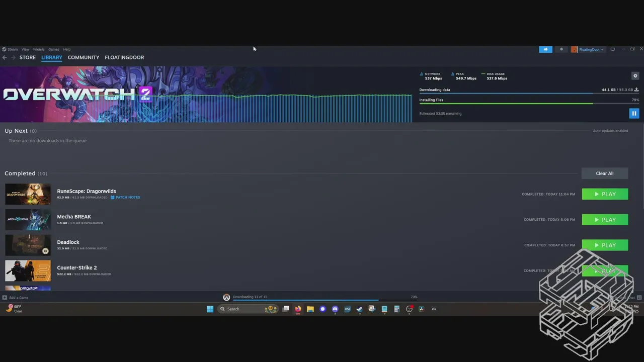Click the bottom Downloading 11 of 11 progress bar
The image size is (644, 362).
click(325, 300)
